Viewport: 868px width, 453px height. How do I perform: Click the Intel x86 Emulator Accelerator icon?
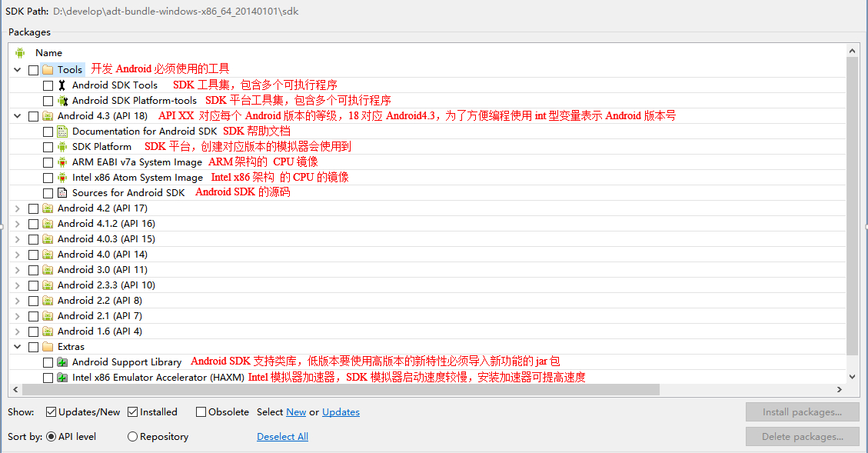tap(62, 378)
